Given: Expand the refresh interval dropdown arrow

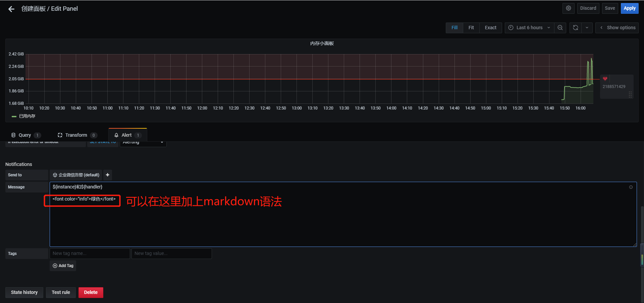Looking at the screenshot, I should [x=587, y=28].
